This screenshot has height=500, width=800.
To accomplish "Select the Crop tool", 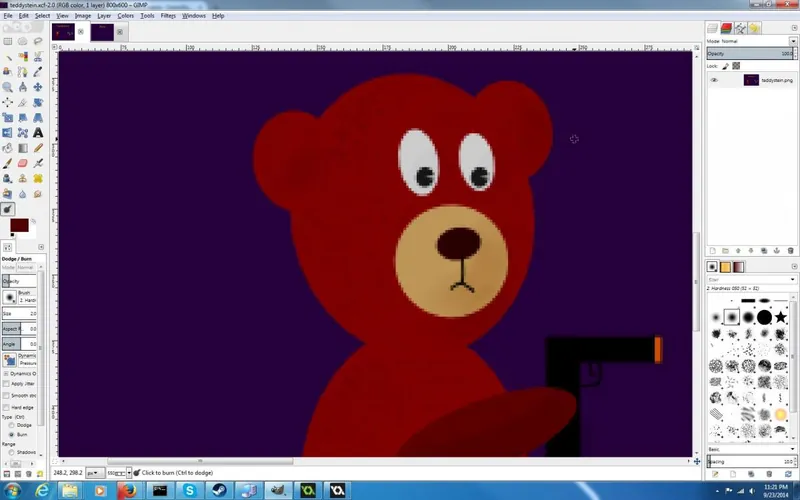I will click(22, 103).
